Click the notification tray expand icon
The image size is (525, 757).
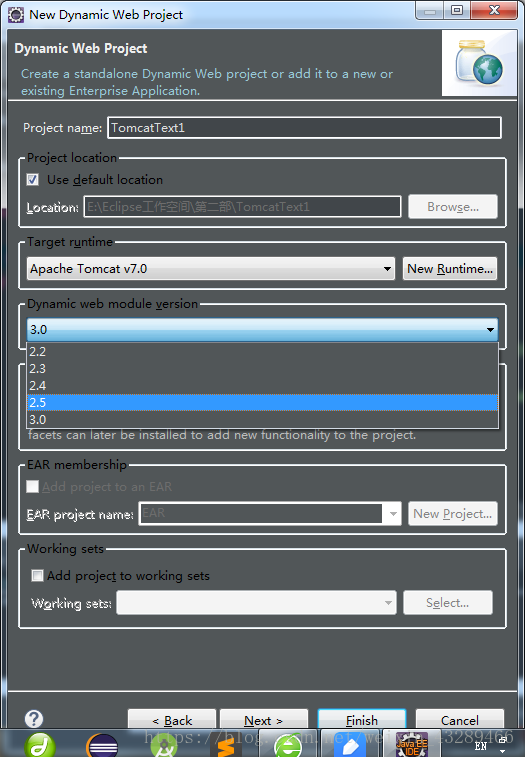503,750
